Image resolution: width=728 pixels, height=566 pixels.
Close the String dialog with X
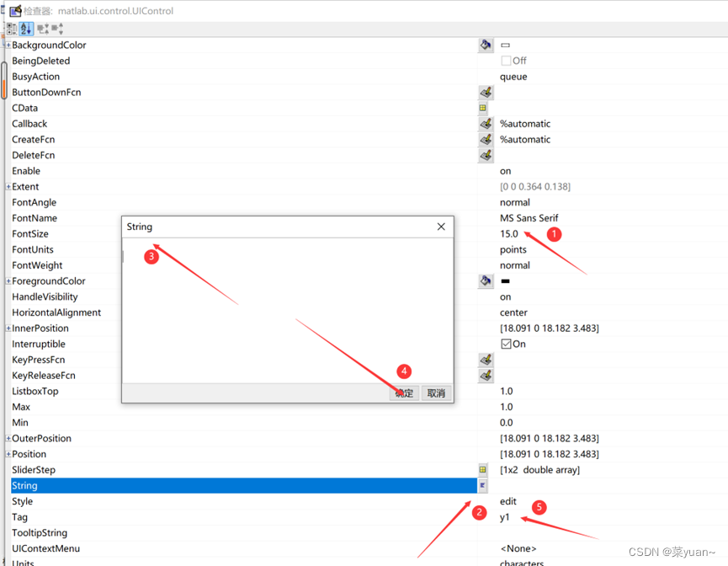pyautogui.click(x=441, y=227)
